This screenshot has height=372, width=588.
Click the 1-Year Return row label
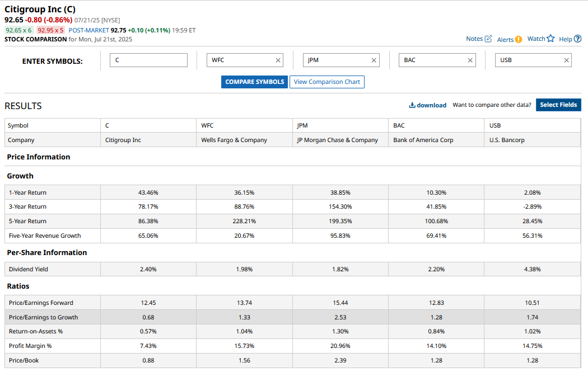pyautogui.click(x=28, y=192)
